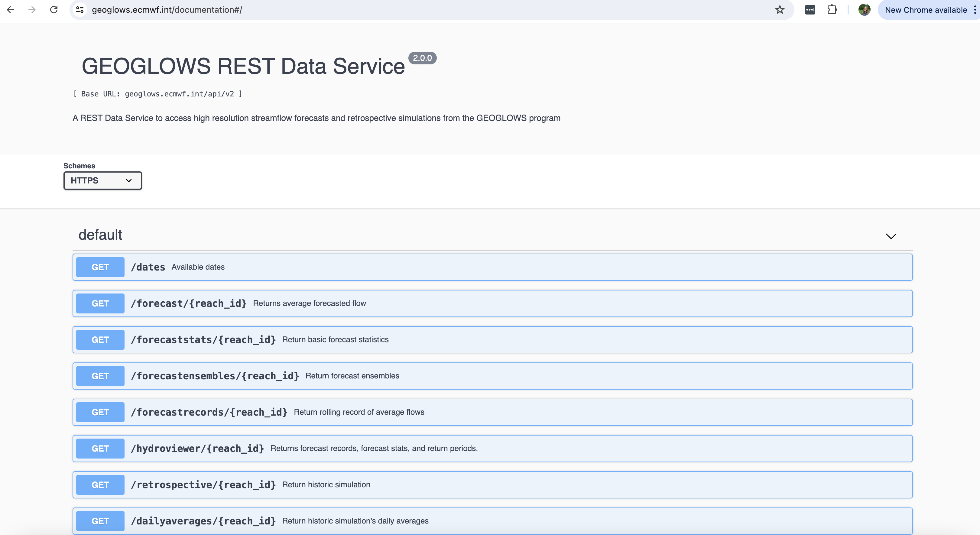Click the default section heading
980x535 pixels.
click(100, 235)
